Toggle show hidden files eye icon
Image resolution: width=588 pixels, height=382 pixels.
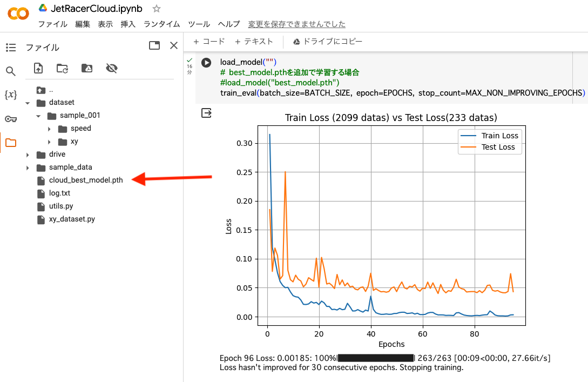(112, 68)
